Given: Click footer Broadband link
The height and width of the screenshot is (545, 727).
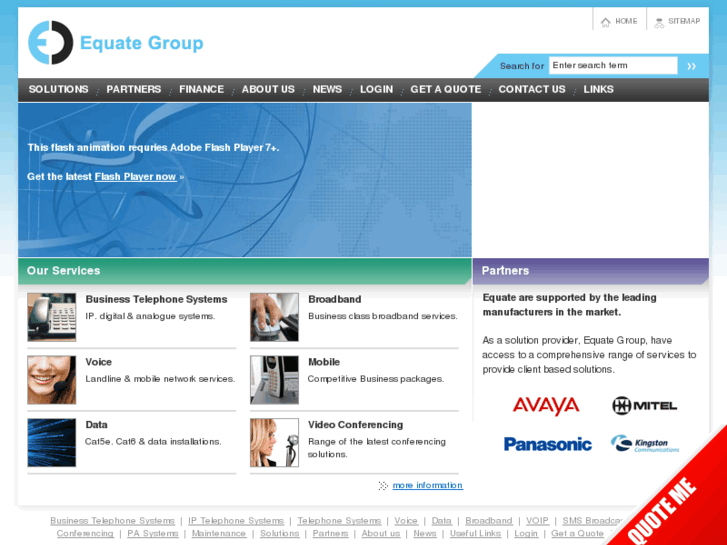Looking at the screenshot, I should [489, 521].
